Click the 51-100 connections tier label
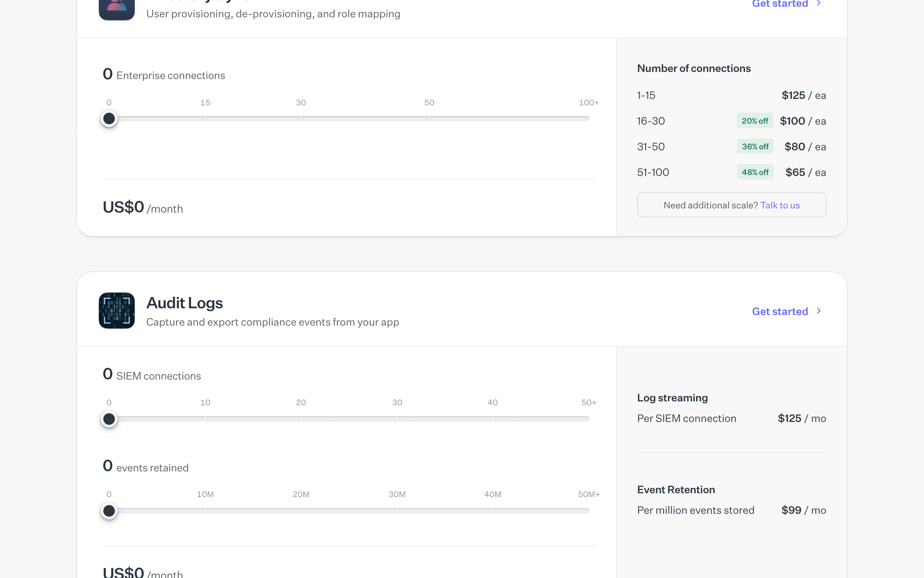The height and width of the screenshot is (578, 924). 653,172
